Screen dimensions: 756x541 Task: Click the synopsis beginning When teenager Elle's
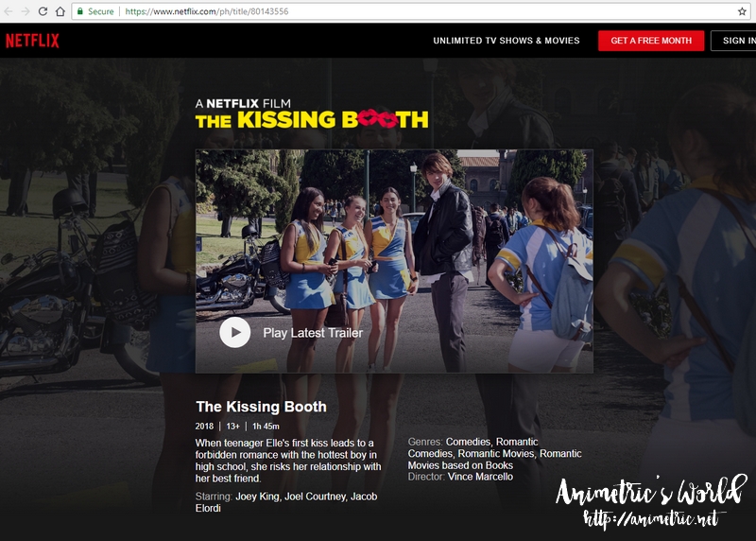coord(288,461)
